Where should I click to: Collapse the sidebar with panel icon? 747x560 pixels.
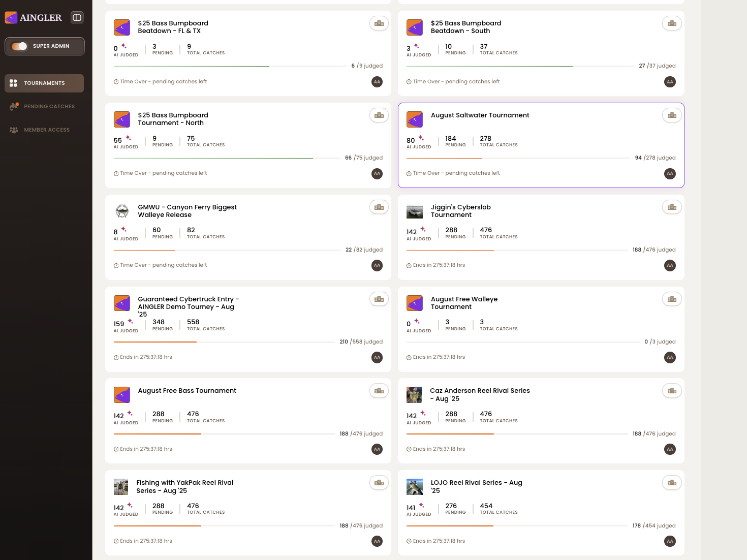point(77,17)
